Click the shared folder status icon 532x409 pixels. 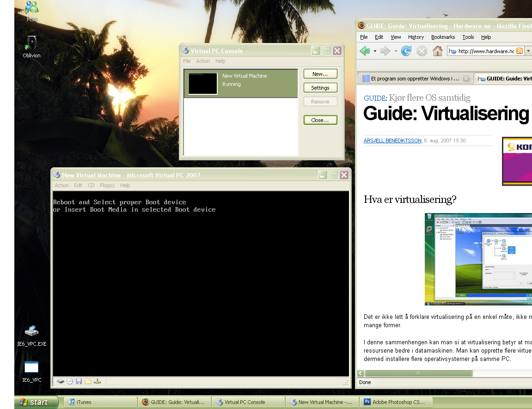[x=88, y=381]
